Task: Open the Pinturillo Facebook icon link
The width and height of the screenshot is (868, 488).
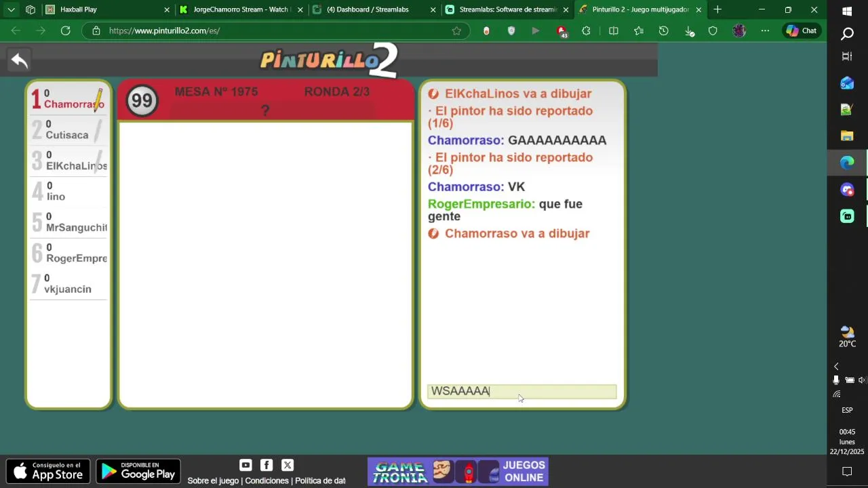Action: point(267,465)
